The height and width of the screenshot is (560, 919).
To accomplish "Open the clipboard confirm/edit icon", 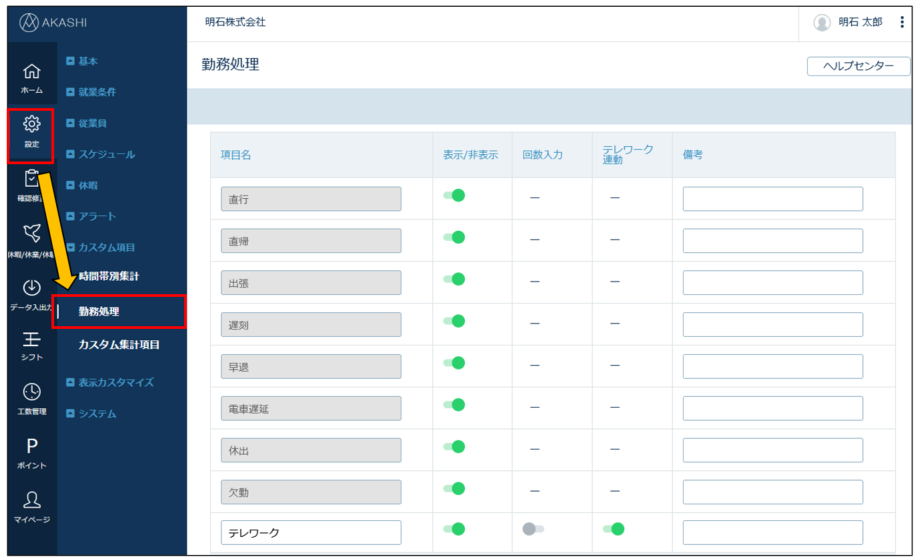I will point(32,179).
